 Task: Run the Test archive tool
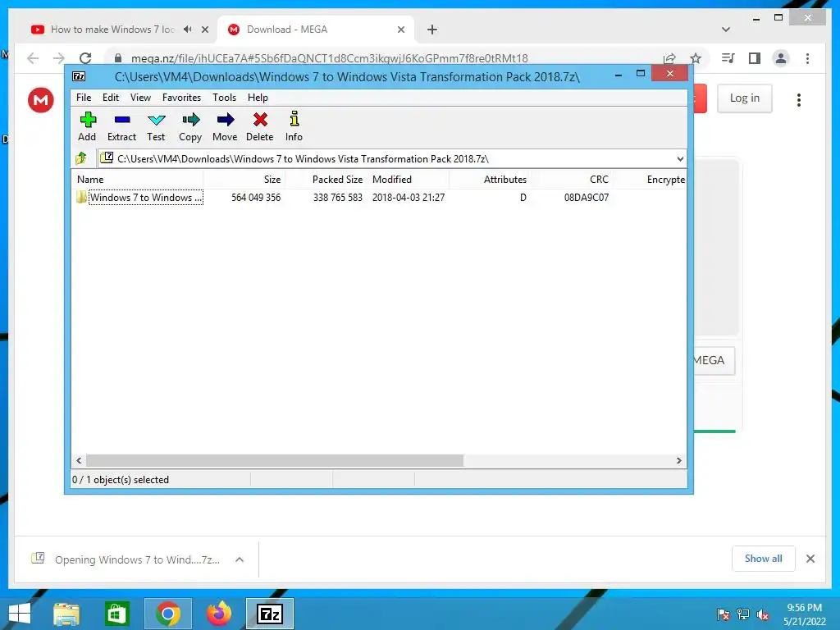click(156, 127)
